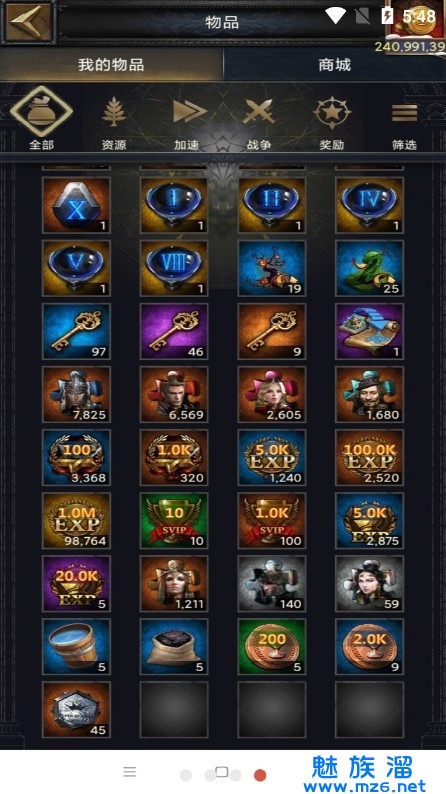The height and width of the screenshot is (794, 446).
Task: Go back using the arrow button
Action: [27, 22]
